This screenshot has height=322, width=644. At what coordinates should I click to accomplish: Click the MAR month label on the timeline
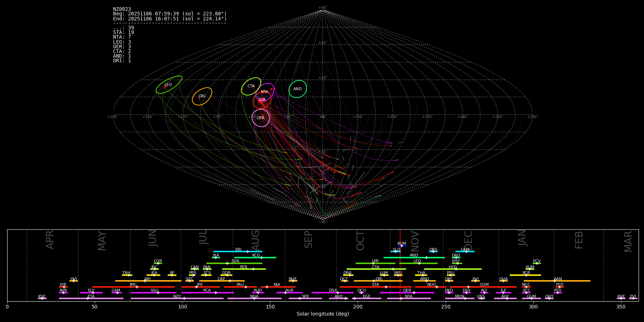[x=628, y=241]
